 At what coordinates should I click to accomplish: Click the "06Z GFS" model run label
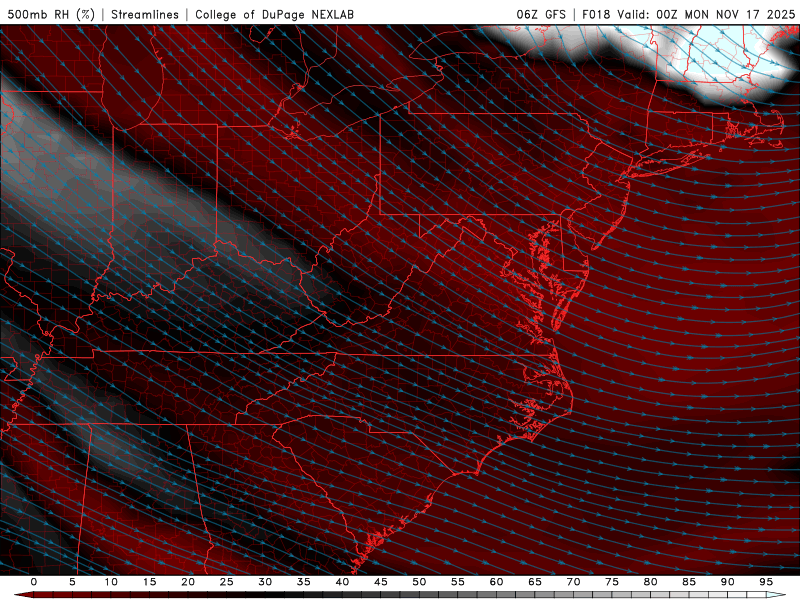tap(541, 14)
